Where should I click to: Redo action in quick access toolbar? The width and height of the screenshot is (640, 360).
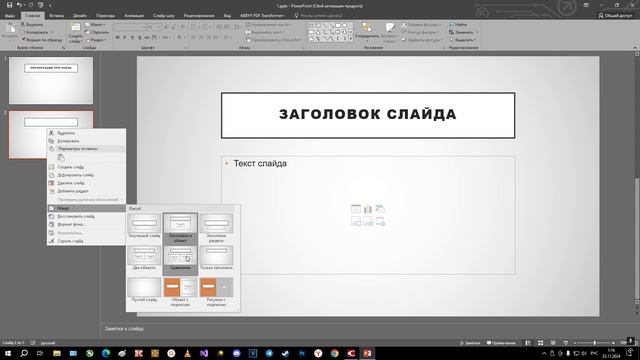31,5
